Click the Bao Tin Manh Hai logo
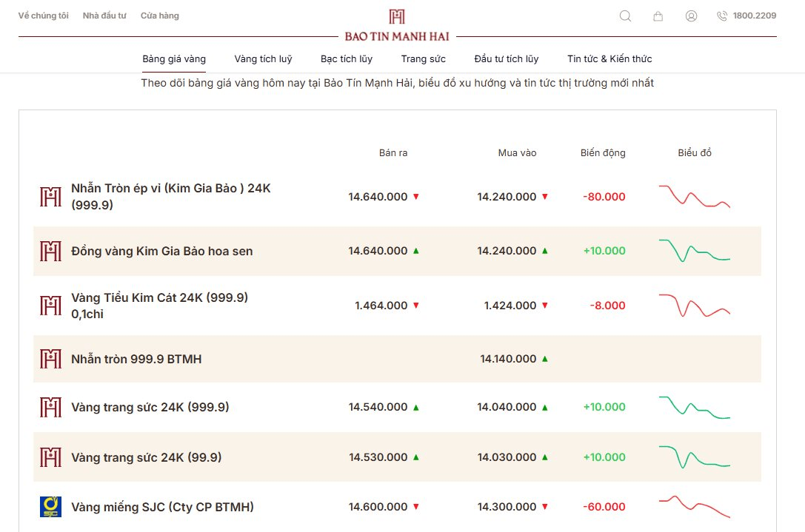 [397, 26]
